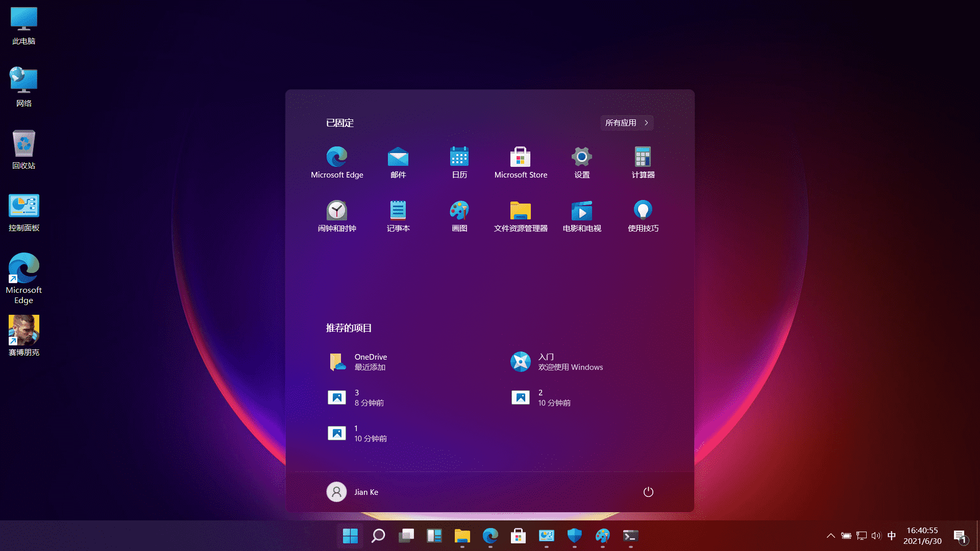The width and height of the screenshot is (980, 551).
Task: Open Microsoft Edge from the taskbar
Action: click(491, 536)
